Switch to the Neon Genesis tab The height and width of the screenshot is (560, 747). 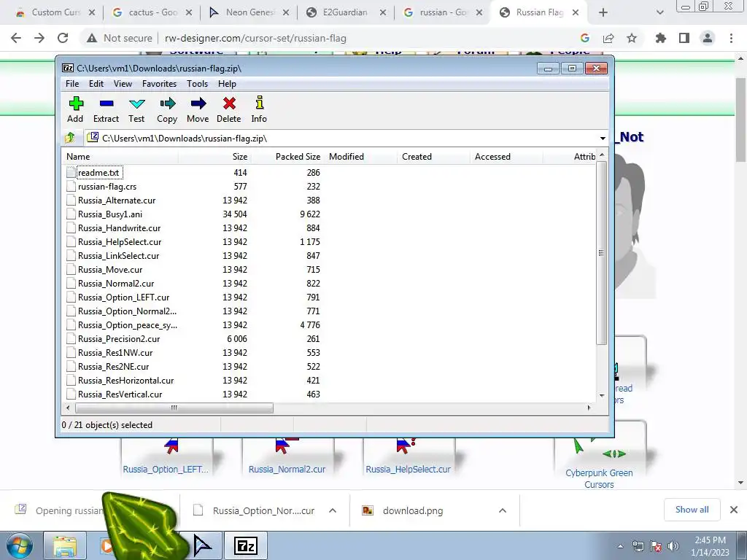(x=249, y=12)
